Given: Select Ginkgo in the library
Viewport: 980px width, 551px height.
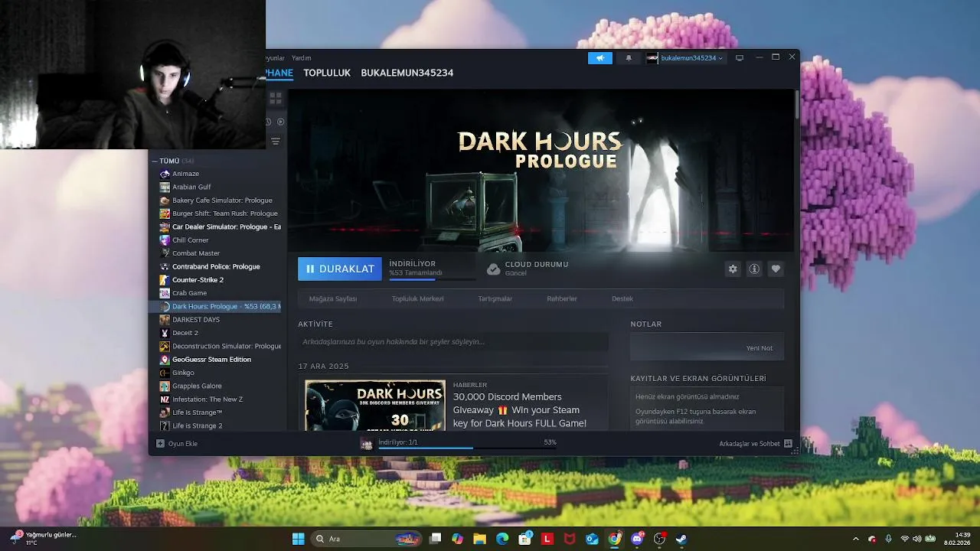Looking at the screenshot, I should coord(183,373).
